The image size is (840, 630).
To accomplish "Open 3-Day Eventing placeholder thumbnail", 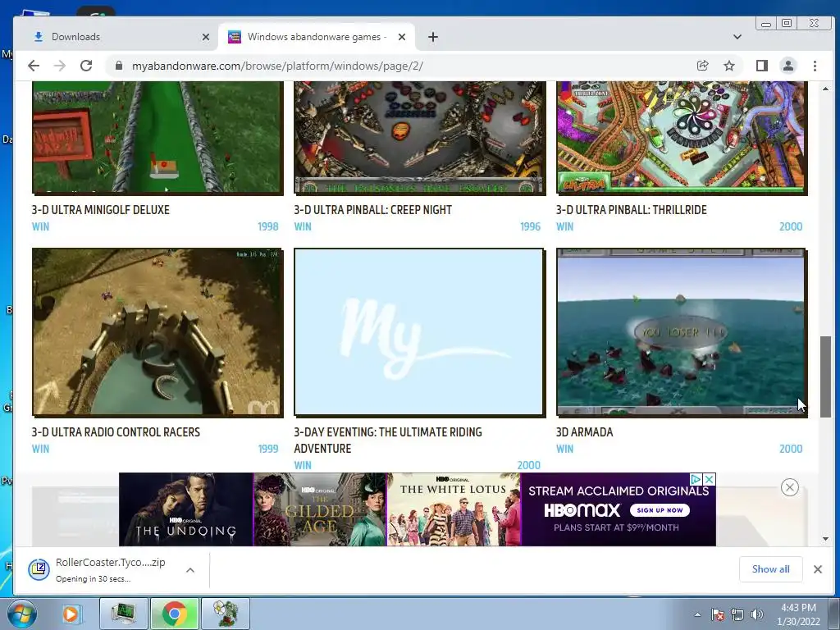I will 419,332.
